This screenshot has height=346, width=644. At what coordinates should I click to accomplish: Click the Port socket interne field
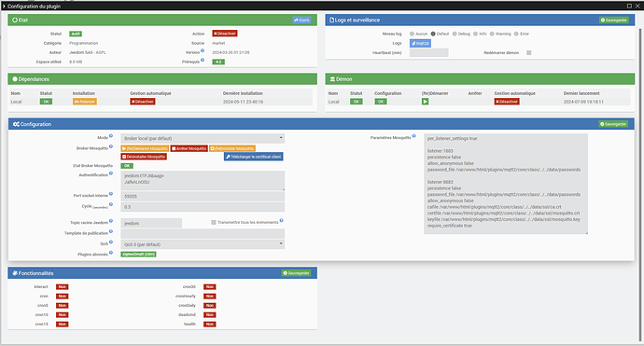(x=203, y=196)
